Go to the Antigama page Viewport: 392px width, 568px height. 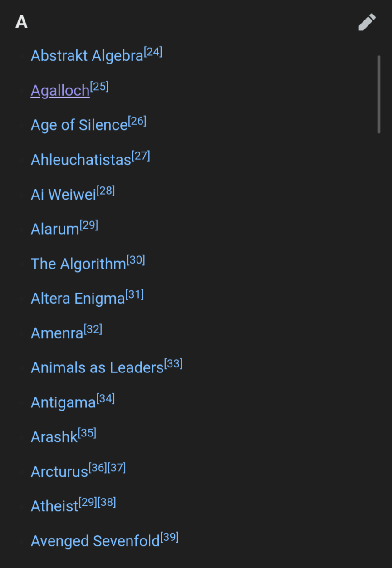pos(63,402)
